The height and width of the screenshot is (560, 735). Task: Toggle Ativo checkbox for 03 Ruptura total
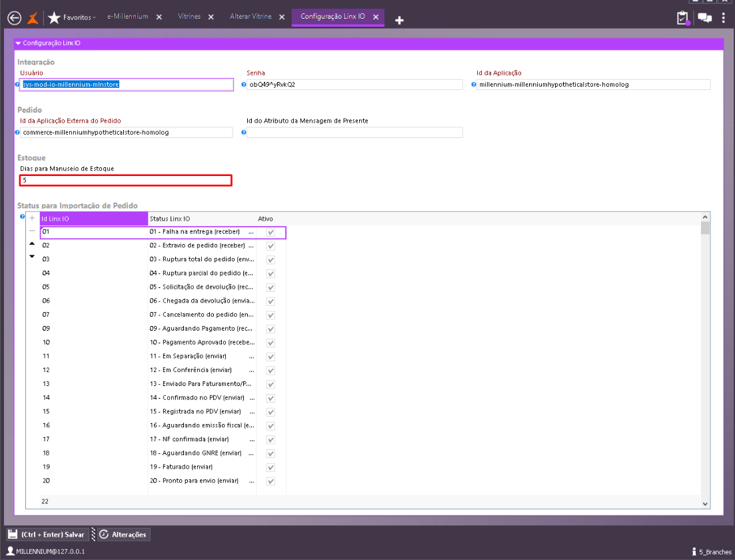[271, 260]
